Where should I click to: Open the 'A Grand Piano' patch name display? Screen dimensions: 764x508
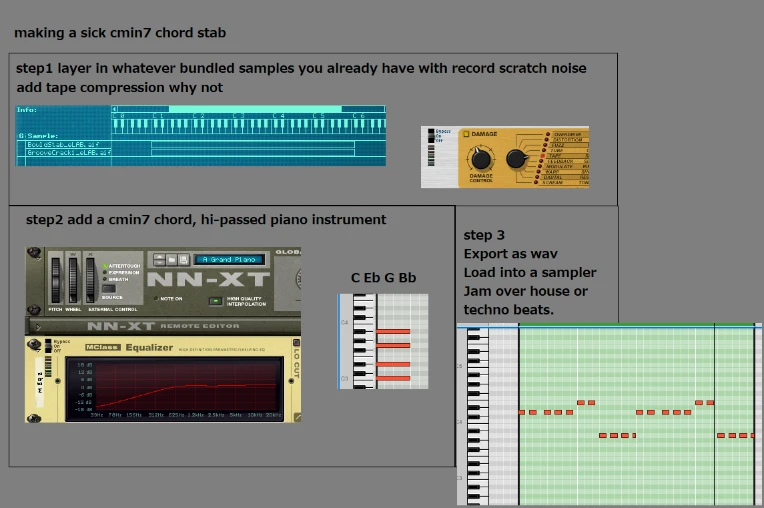[229, 260]
